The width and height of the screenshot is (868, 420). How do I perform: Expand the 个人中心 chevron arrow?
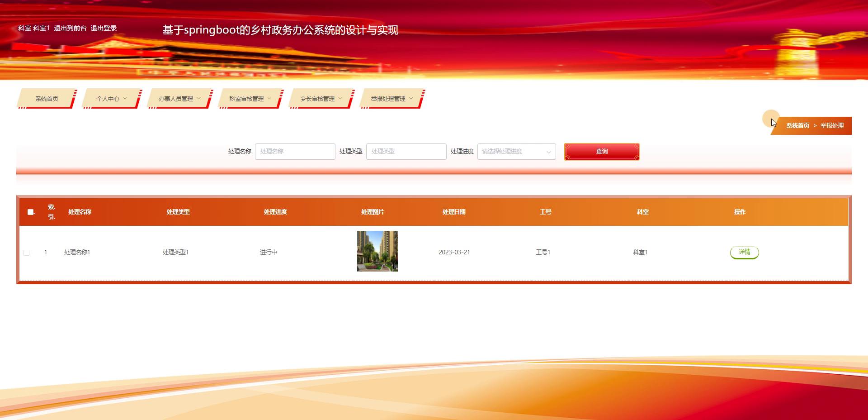pos(125,99)
